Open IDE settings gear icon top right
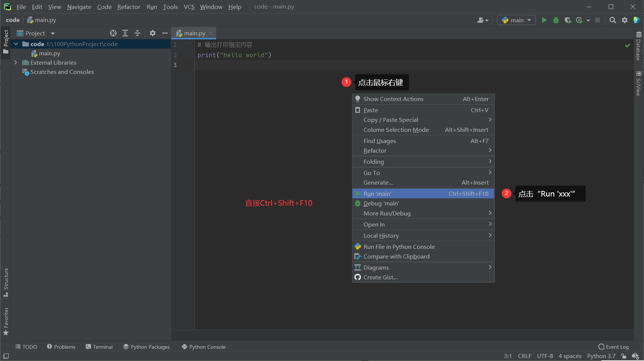 pos(625,20)
